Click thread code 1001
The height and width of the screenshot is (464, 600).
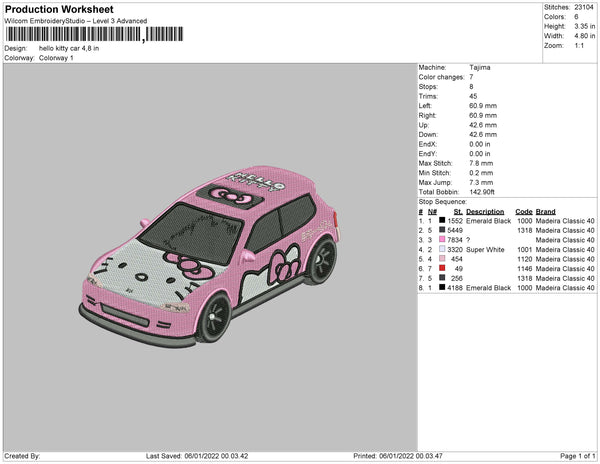[524, 249]
